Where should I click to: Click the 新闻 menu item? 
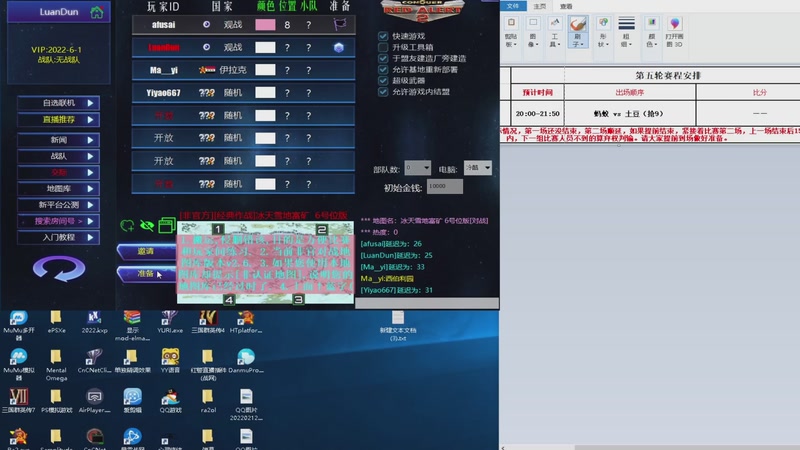(59, 140)
